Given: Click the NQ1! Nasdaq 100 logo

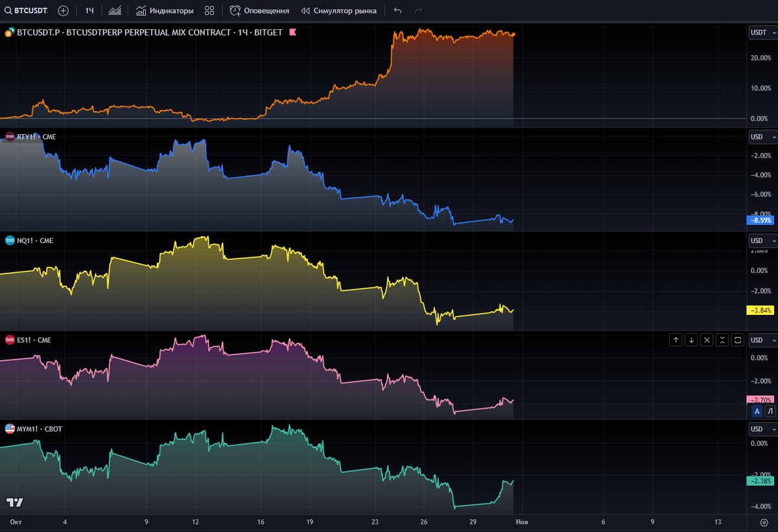Looking at the screenshot, I should pos(10,240).
